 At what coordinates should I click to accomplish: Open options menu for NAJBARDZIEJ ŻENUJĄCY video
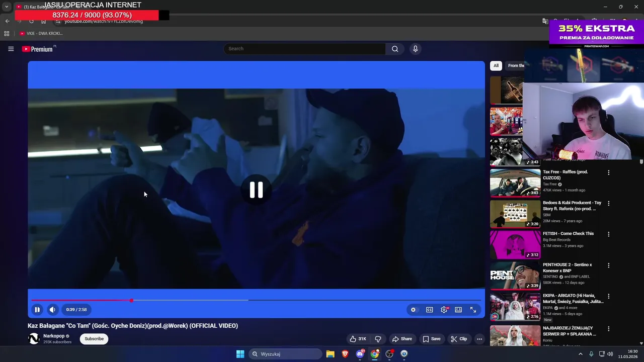[x=608, y=329]
